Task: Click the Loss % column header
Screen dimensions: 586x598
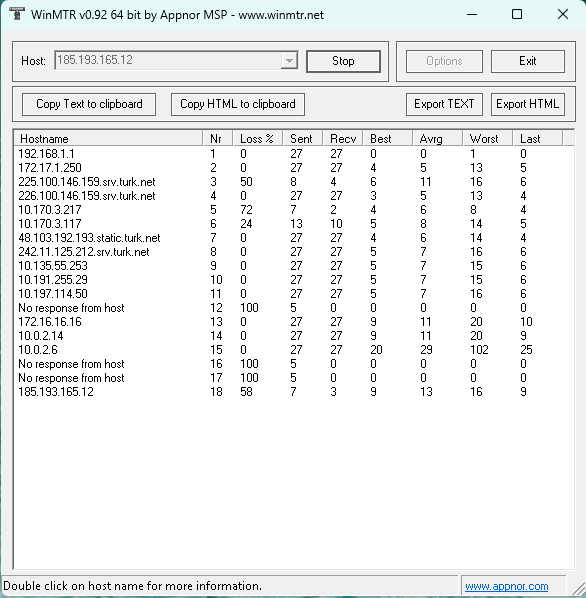Action: tap(257, 138)
